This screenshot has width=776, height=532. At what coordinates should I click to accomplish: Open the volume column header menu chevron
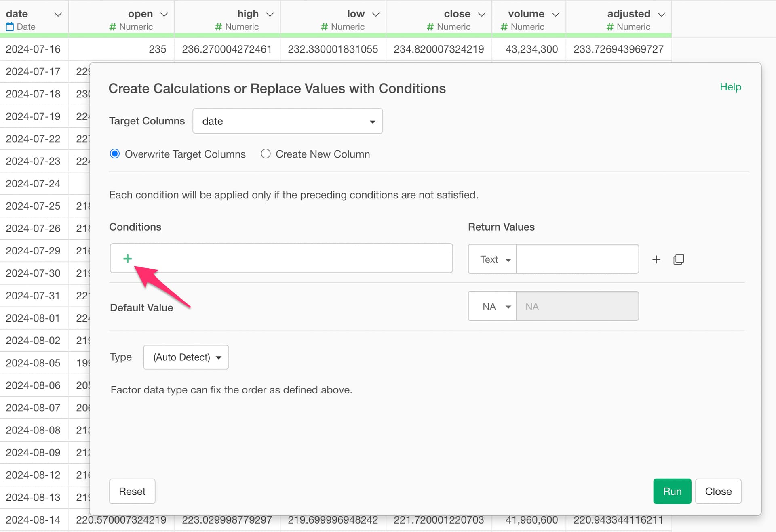point(556,14)
